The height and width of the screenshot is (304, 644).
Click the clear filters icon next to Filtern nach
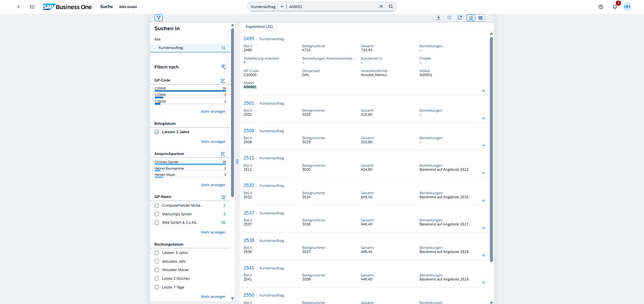pyautogui.click(x=224, y=67)
